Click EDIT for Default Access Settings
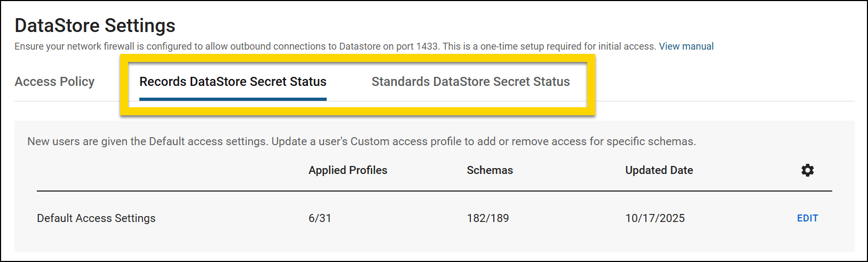 (807, 218)
